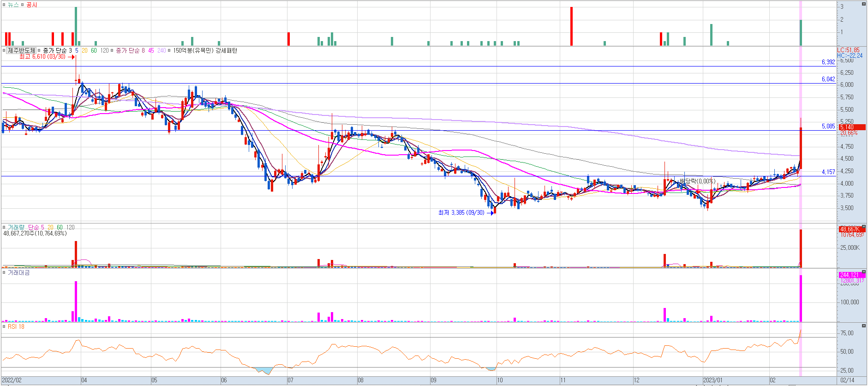
Task: Close the news panel with its X icon
Action: click(x=864, y=4)
